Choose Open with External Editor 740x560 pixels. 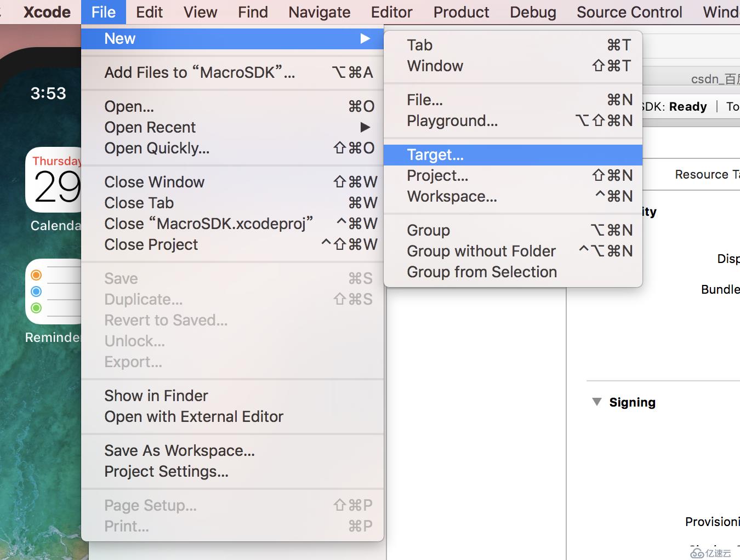tap(232, 416)
